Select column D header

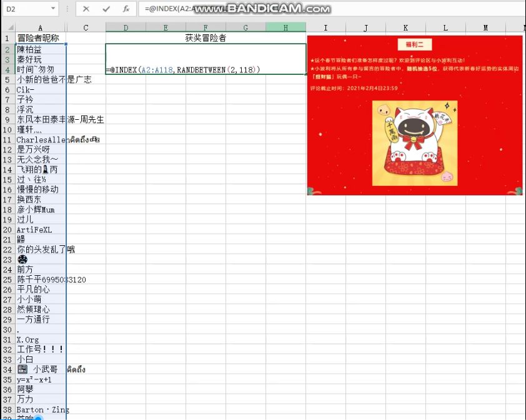click(x=126, y=27)
